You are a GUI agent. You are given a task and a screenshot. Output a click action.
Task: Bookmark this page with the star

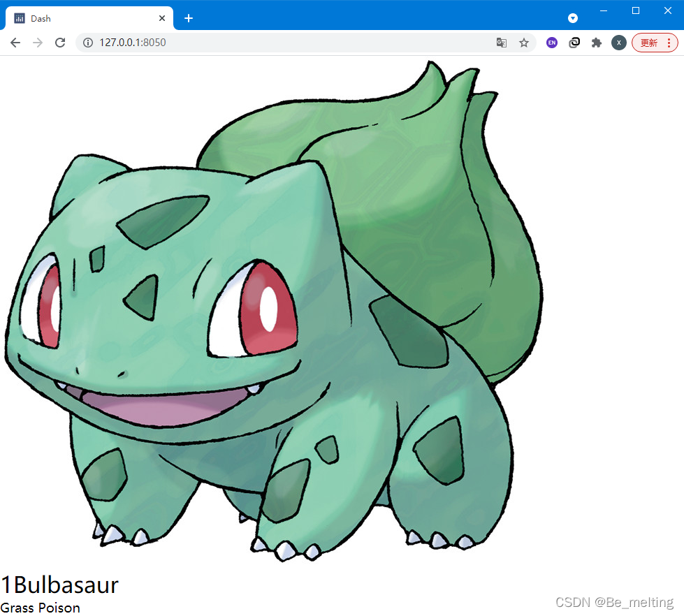(x=524, y=43)
